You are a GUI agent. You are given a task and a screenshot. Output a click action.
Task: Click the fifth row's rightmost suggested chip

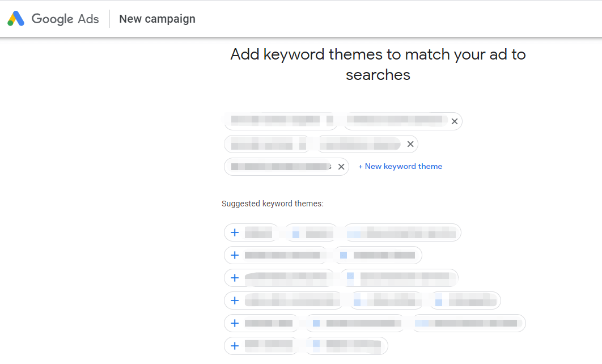(x=468, y=323)
